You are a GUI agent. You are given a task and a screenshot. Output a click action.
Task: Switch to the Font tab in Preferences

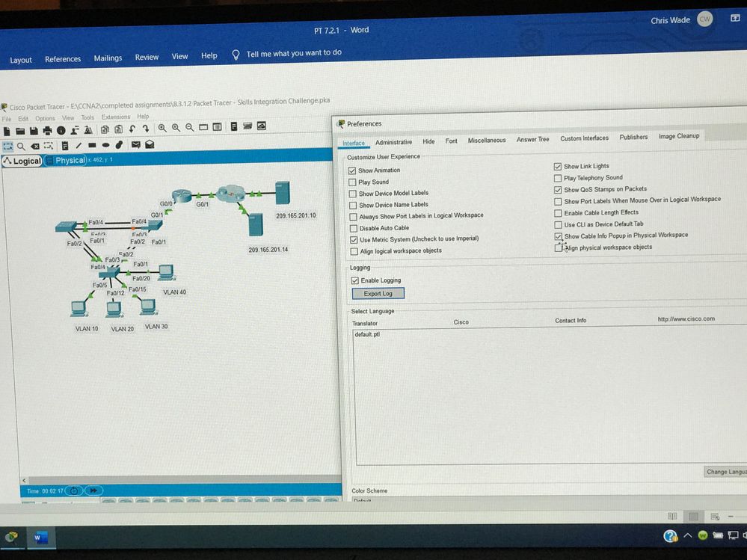click(451, 141)
